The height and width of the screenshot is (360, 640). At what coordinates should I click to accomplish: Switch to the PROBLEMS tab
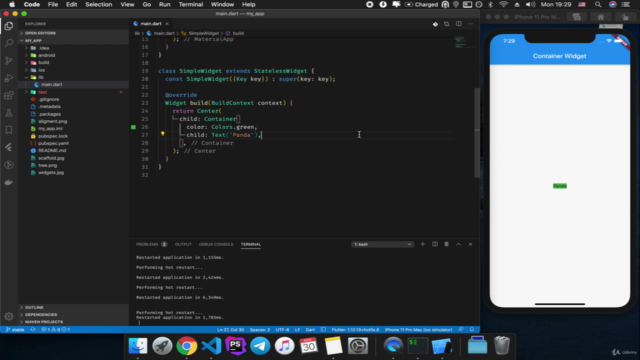pyautogui.click(x=151, y=244)
